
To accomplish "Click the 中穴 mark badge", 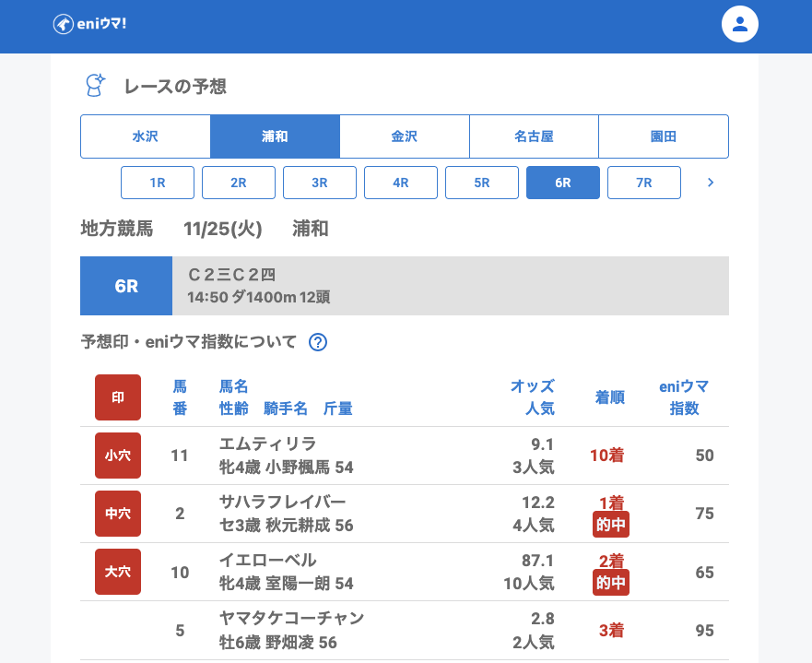I will click(118, 514).
